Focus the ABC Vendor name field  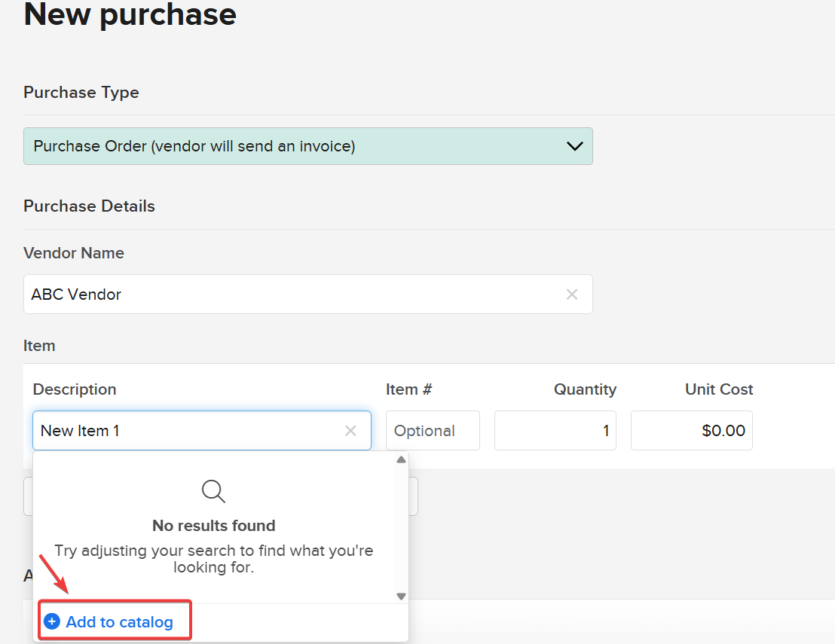pyautogui.click(x=294, y=295)
